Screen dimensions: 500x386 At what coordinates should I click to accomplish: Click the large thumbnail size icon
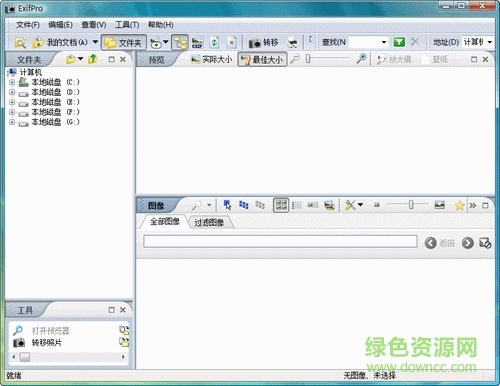point(440,205)
